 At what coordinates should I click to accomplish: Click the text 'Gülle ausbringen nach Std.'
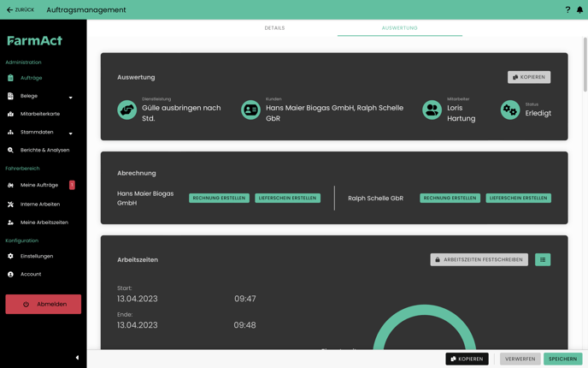pyautogui.click(x=181, y=113)
